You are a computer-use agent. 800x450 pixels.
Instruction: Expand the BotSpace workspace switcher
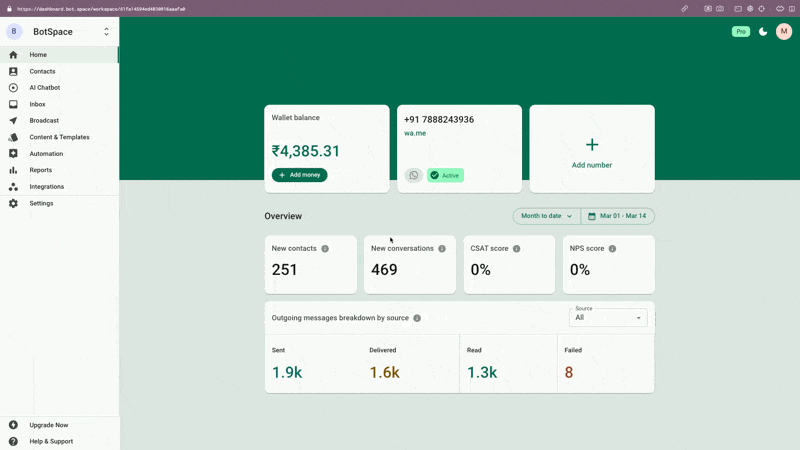click(x=106, y=32)
